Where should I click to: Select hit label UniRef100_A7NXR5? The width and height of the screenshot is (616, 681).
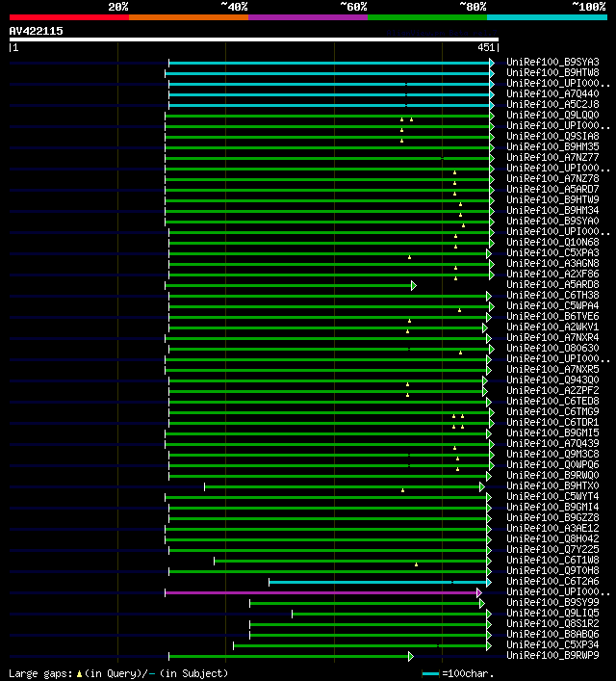(552, 369)
